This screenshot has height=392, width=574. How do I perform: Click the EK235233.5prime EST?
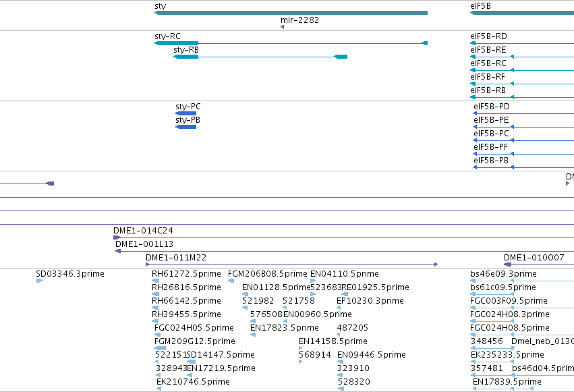492,362
